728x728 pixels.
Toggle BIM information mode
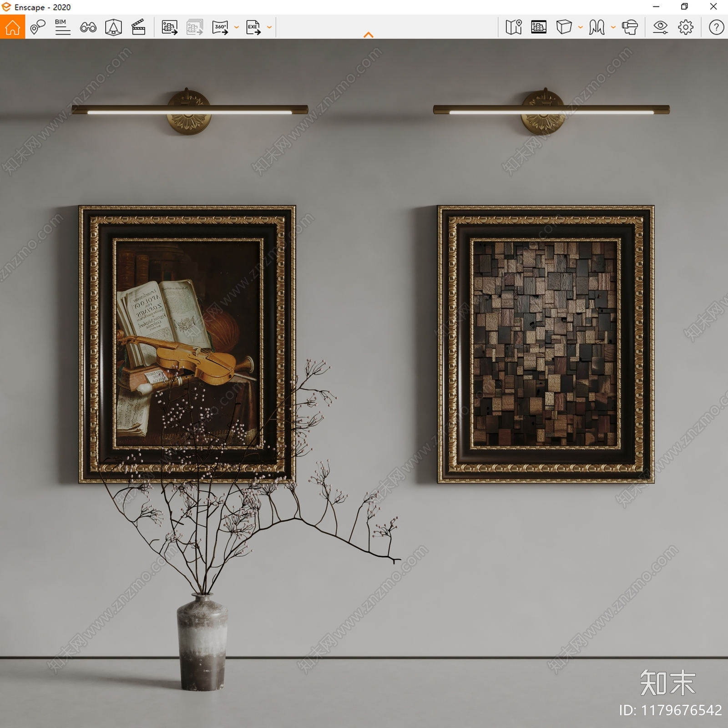point(62,27)
